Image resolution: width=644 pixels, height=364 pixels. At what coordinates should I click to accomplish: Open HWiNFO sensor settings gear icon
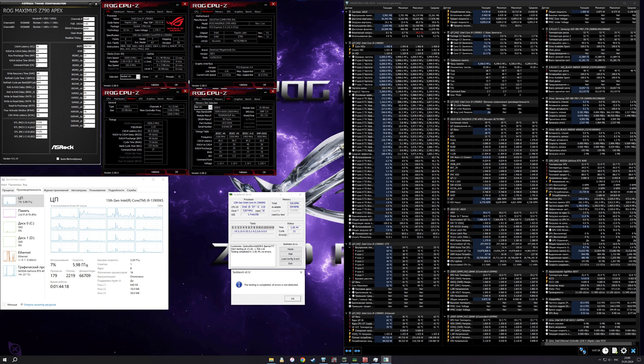pos(624,351)
